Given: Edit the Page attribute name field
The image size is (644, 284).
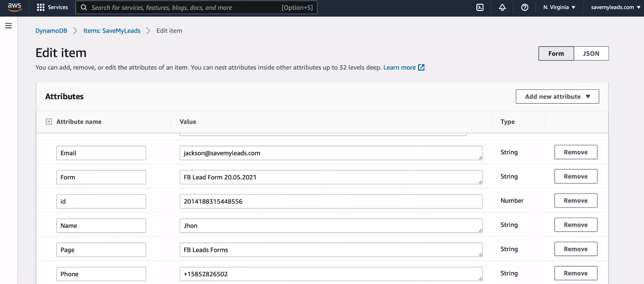Looking at the screenshot, I should click(x=101, y=249).
